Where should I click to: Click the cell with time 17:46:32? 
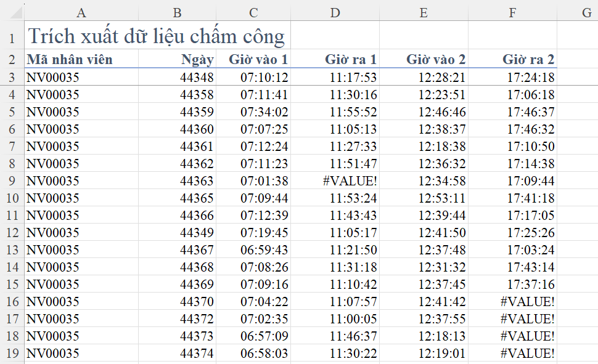[530, 129]
